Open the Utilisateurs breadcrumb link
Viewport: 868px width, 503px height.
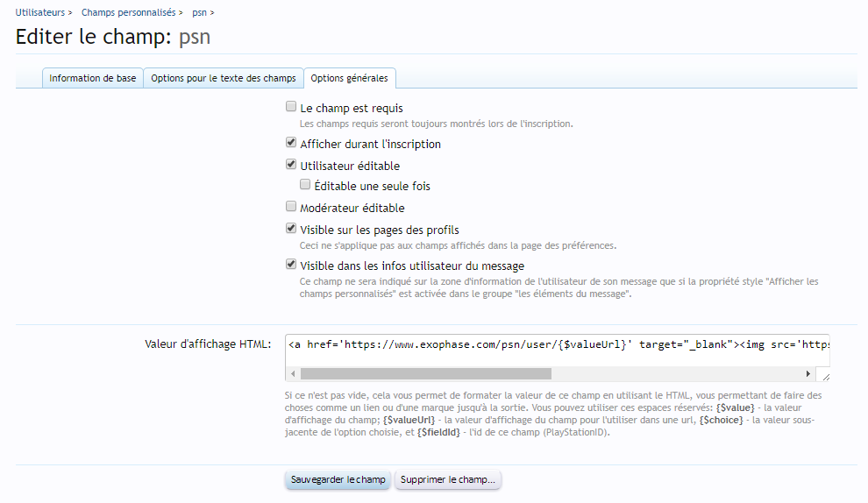pos(40,12)
